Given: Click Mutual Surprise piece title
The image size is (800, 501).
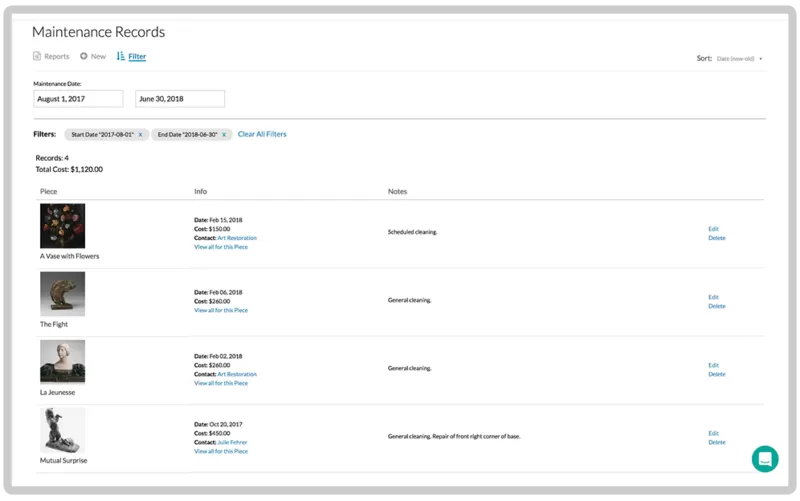Looking at the screenshot, I should pos(63,461).
